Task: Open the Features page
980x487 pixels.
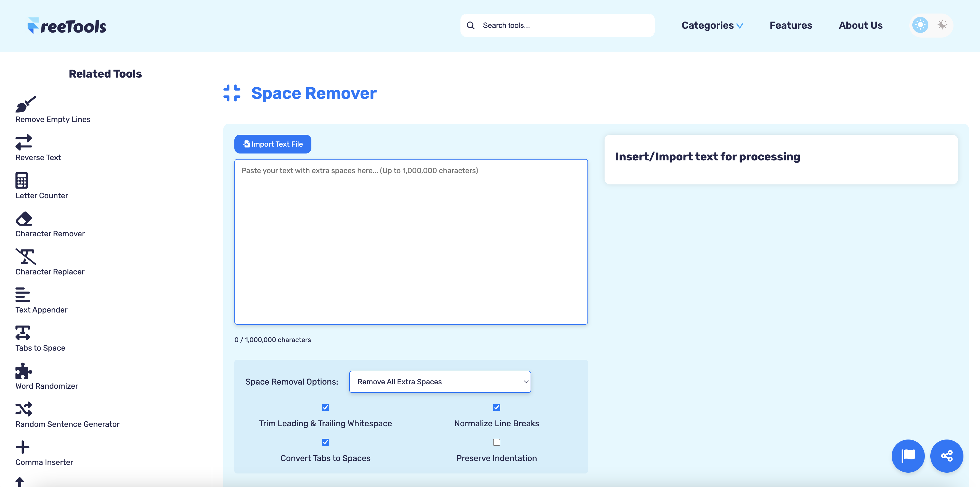Action: 791,25
